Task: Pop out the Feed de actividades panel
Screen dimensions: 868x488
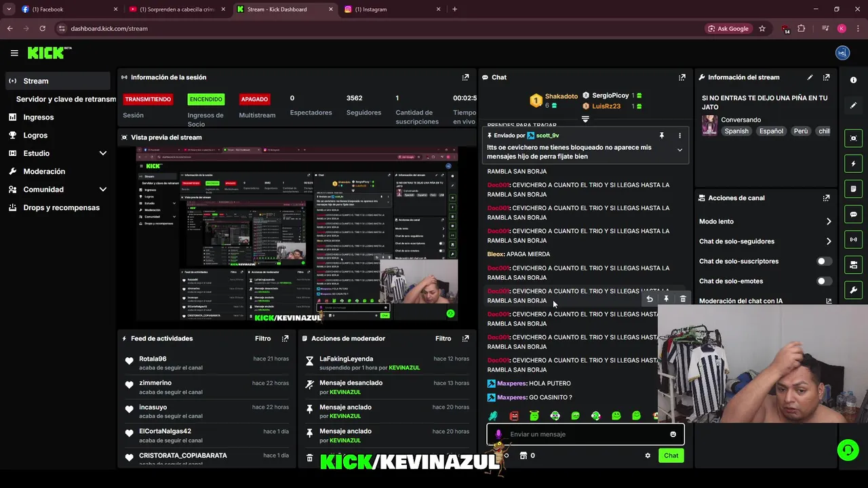Action: point(285,338)
